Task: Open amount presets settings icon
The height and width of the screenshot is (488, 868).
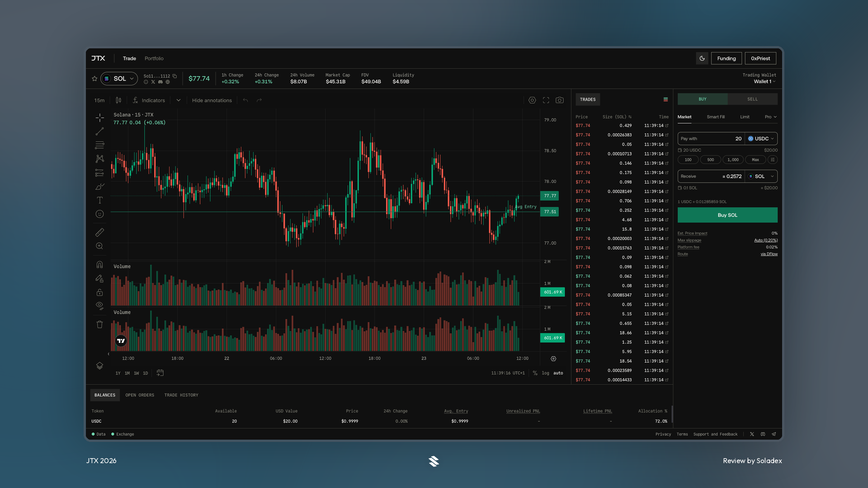Action: pos(773,160)
